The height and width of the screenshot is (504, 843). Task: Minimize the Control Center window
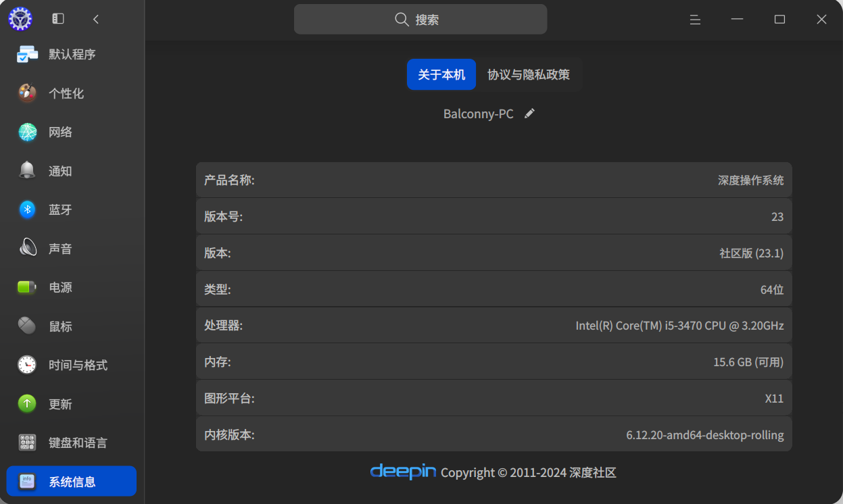(738, 20)
